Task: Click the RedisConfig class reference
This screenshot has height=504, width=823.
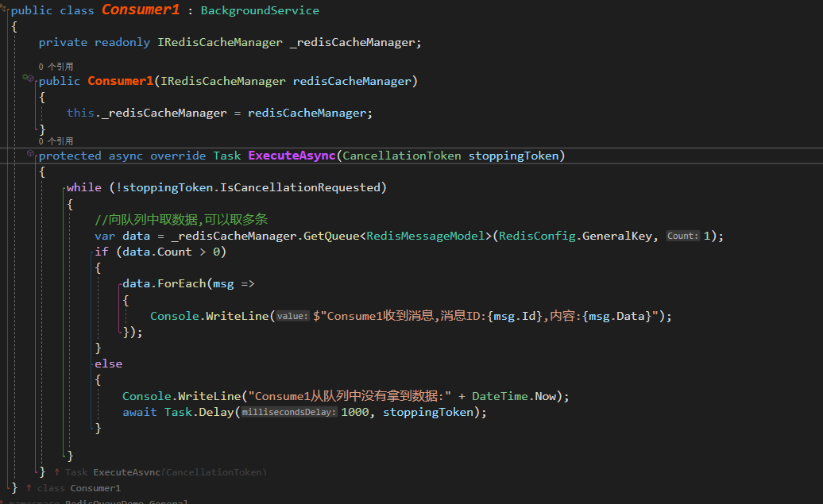Action: tap(537, 236)
